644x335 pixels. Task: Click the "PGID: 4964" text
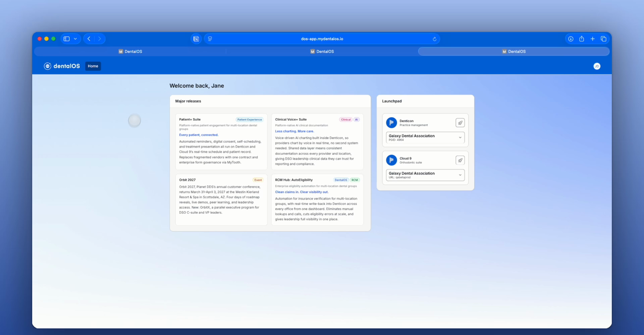pyautogui.click(x=396, y=140)
